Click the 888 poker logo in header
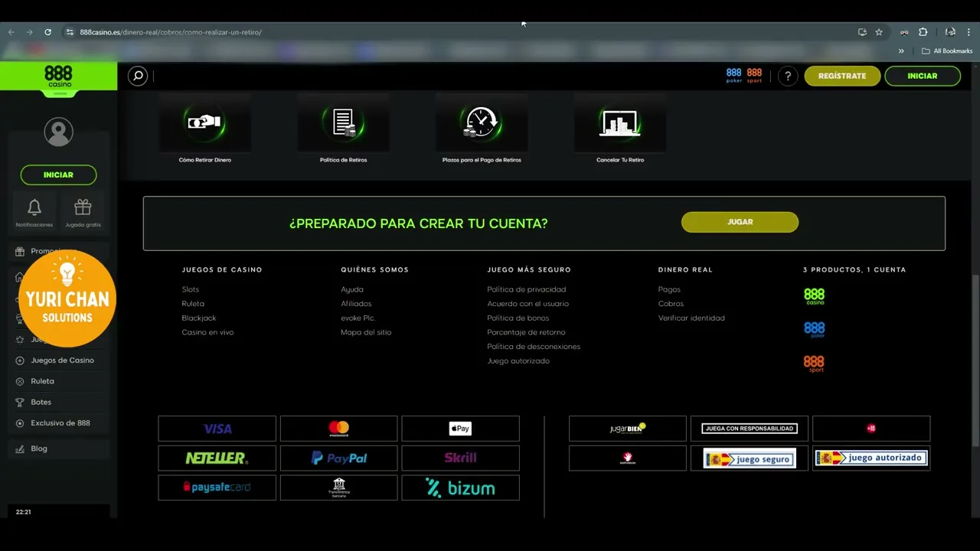Image resolution: width=980 pixels, height=551 pixels. click(734, 76)
